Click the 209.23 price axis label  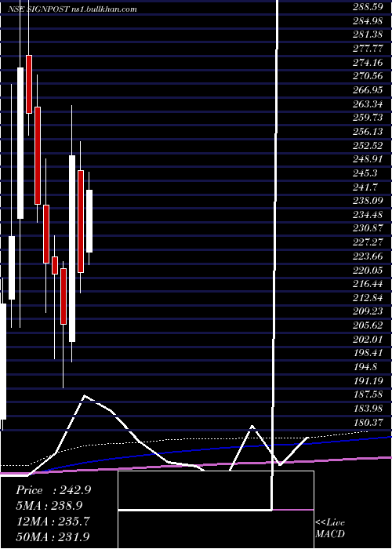tap(368, 311)
